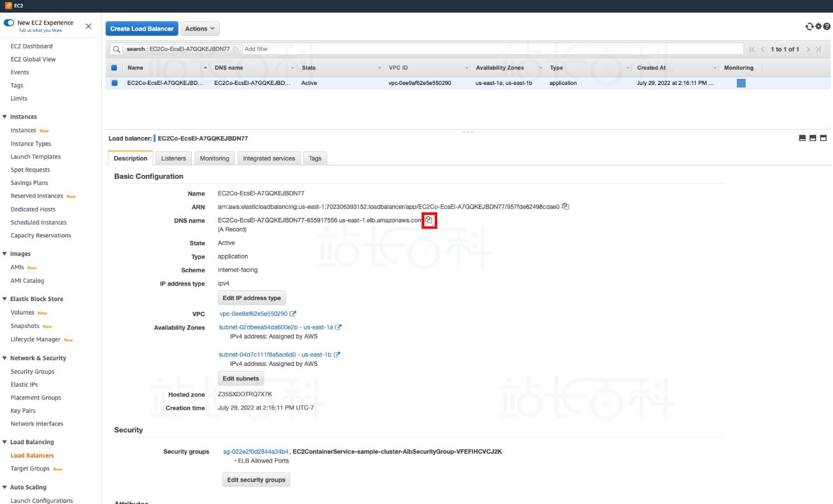The height and width of the screenshot is (504, 833).
Task: Open Elastic IPs in sidebar
Action: pyautogui.click(x=24, y=384)
